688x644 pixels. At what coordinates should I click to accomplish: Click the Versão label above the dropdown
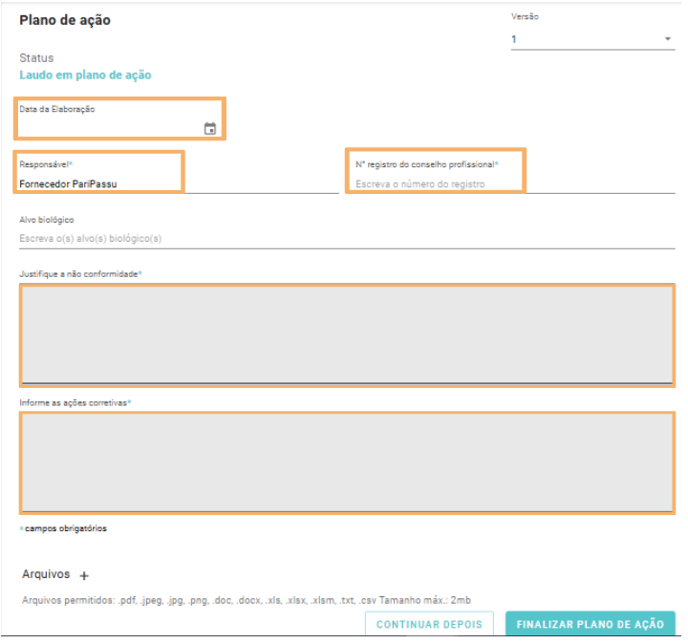click(525, 17)
